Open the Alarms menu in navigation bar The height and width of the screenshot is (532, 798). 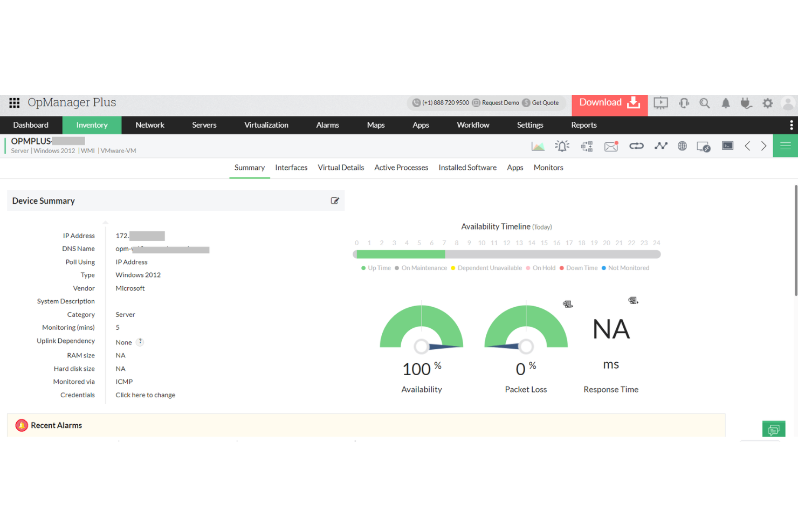(x=327, y=125)
